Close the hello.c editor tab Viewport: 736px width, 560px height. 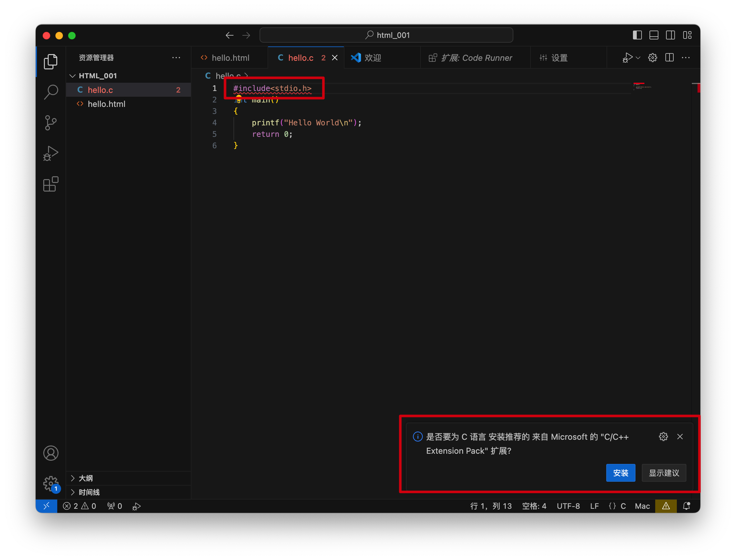(335, 58)
